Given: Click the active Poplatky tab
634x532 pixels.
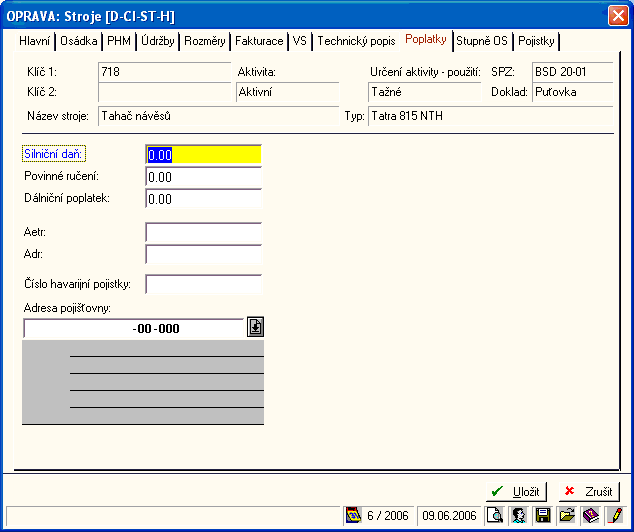Looking at the screenshot, I should [x=426, y=40].
